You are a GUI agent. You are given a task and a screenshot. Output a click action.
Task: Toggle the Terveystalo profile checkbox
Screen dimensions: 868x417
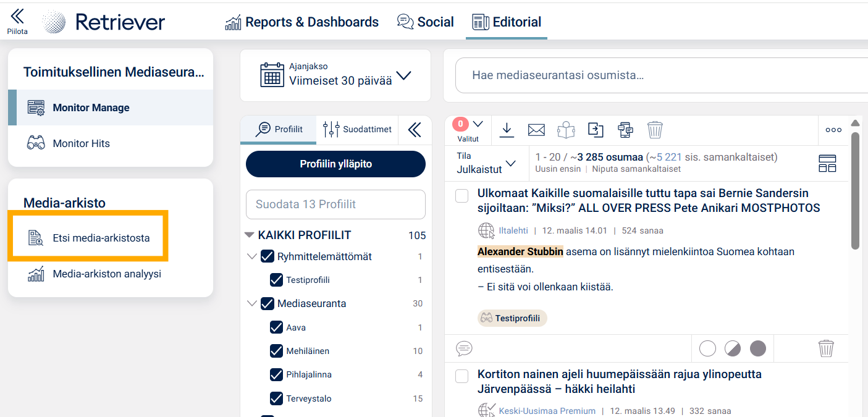(x=277, y=398)
